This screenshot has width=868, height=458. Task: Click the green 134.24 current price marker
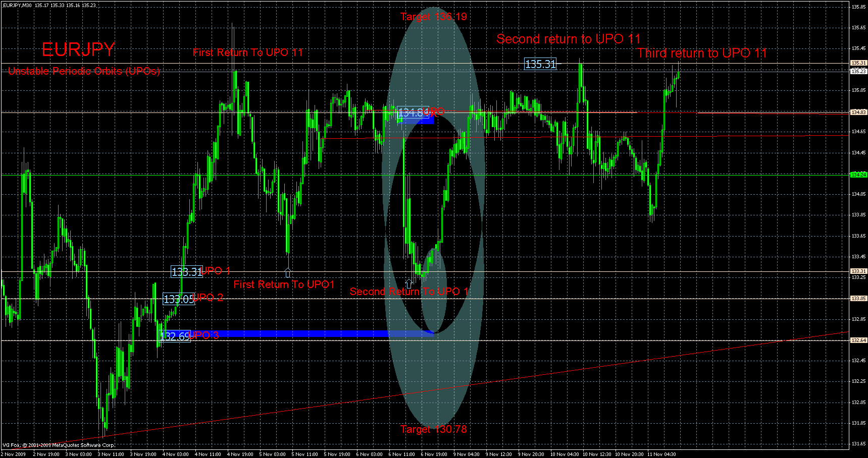point(858,174)
